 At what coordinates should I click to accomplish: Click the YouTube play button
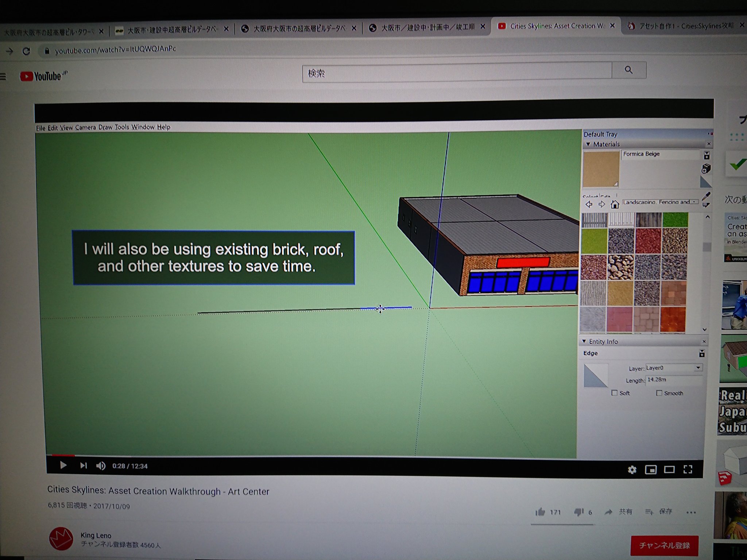point(63,466)
